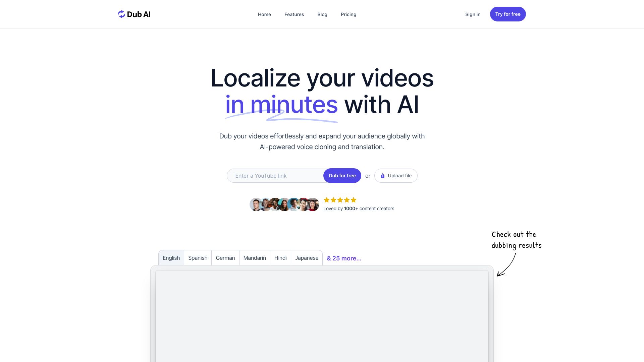The width and height of the screenshot is (644, 362).
Task: Click the Dub AI favicon/logo mark
Action: coord(121,14)
